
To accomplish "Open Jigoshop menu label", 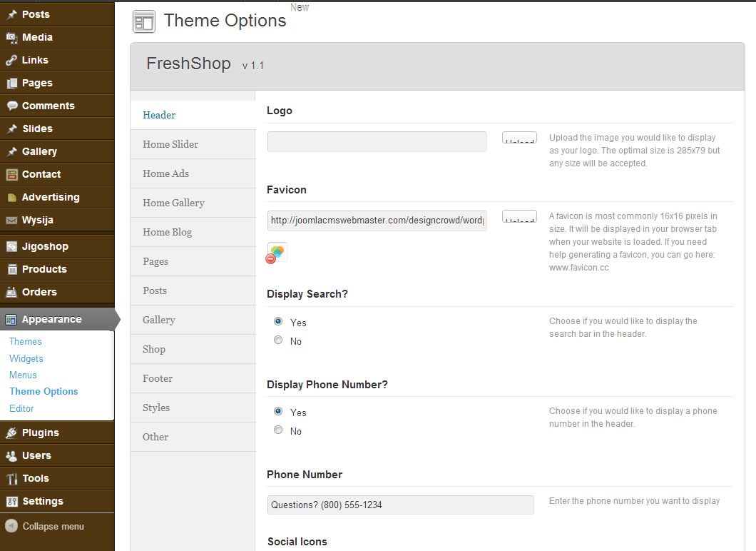I will click(x=46, y=246).
